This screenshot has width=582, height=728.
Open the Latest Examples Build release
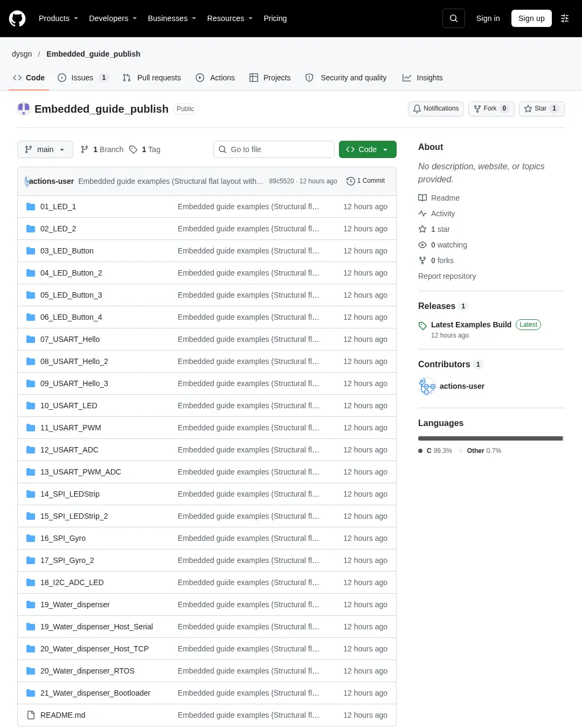[x=471, y=325]
